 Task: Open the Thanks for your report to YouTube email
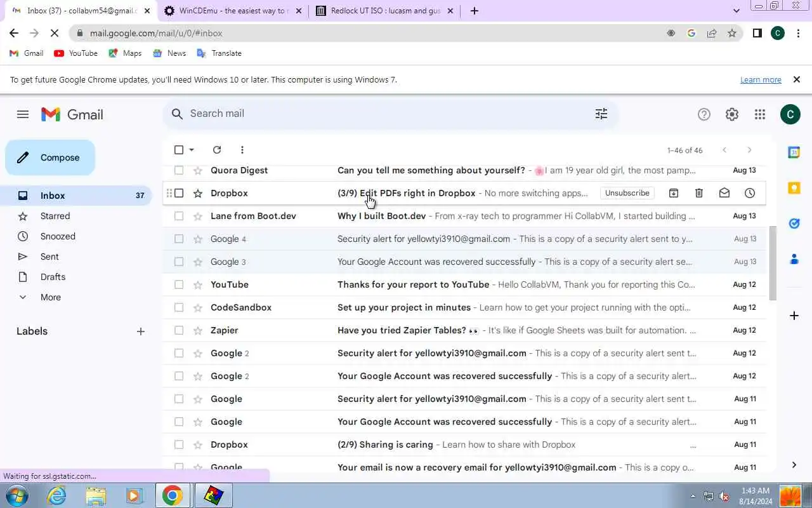pyautogui.click(x=463, y=284)
